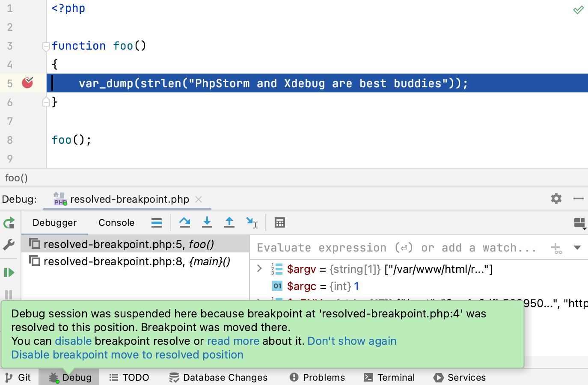Image resolution: width=588 pixels, height=385 pixels.
Task: Expand the $argv variable
Action: tap(258, 269)
